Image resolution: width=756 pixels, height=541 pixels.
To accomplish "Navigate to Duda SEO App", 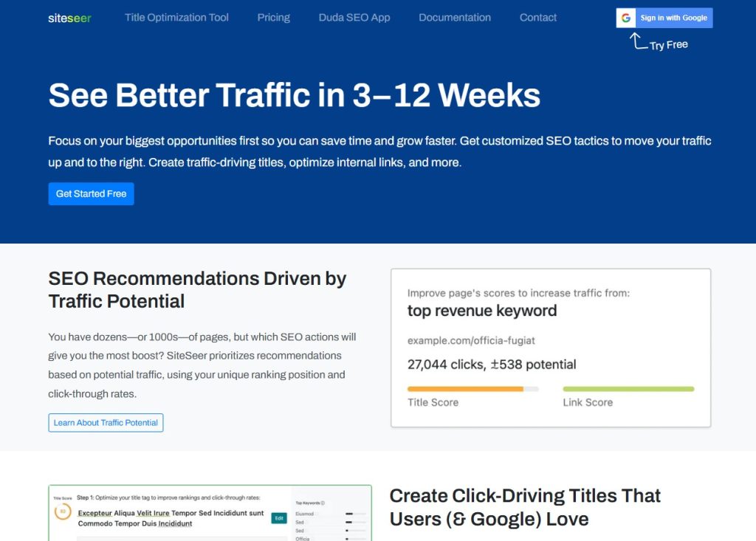I will [354, 18].
